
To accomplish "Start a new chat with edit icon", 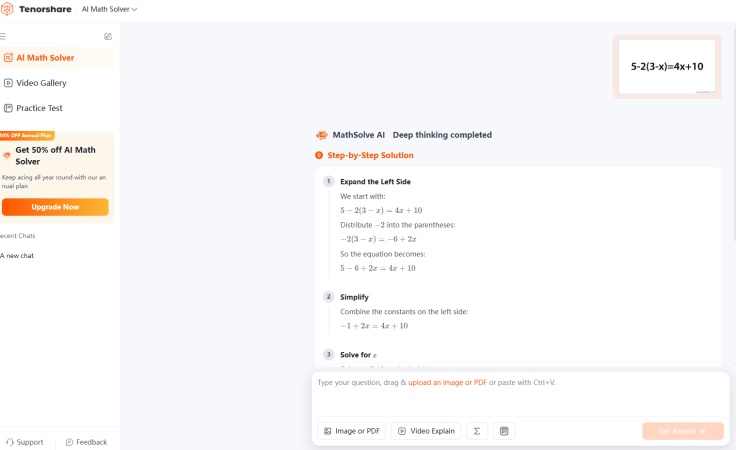I will click(x=108, y=36).
